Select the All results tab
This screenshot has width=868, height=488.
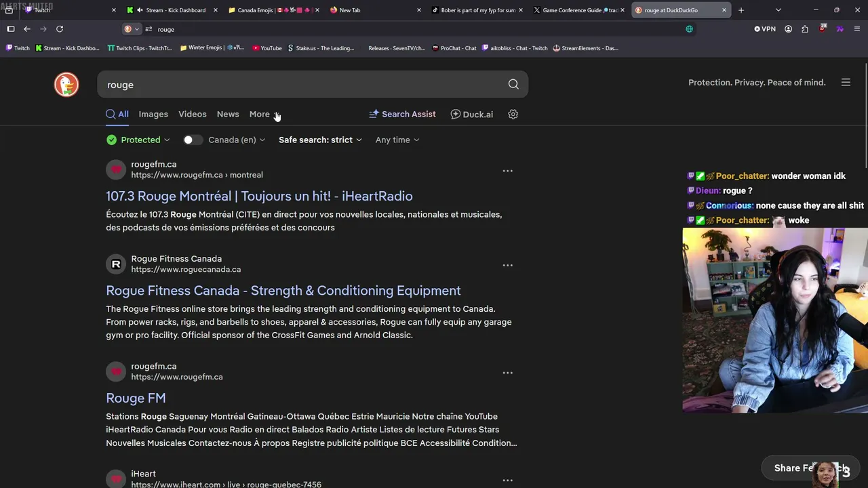(117, 114)
